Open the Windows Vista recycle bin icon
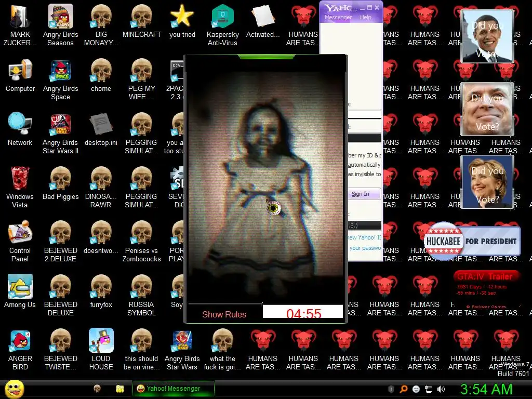Viewport: 532px width, 399px height. [20, 188]
